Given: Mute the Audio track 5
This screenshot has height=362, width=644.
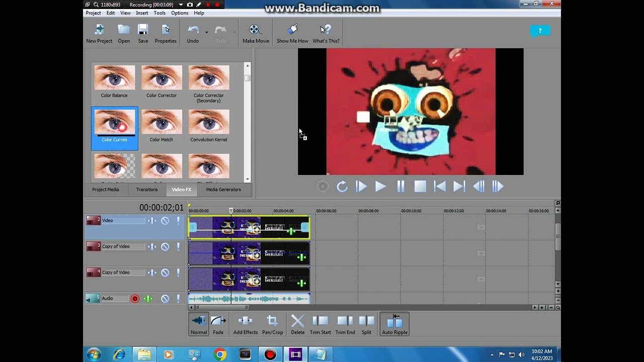Looking at the screenshot, I should (x=165, y=299).
